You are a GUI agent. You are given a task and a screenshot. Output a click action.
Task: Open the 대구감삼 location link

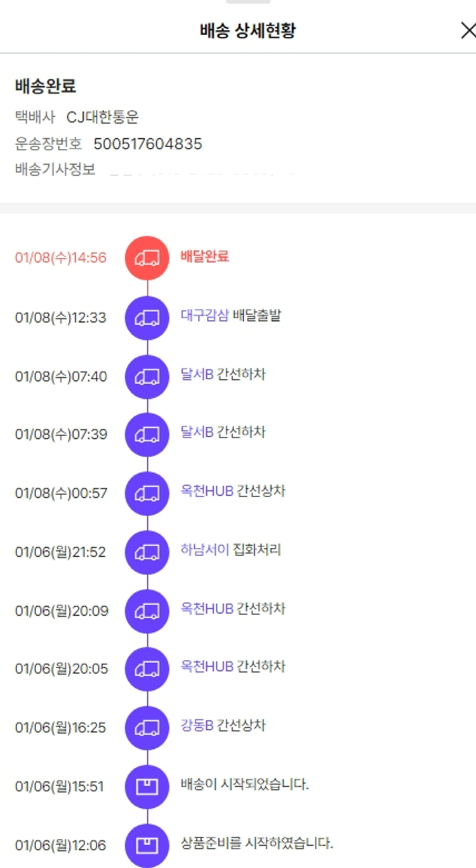[204, 315]
